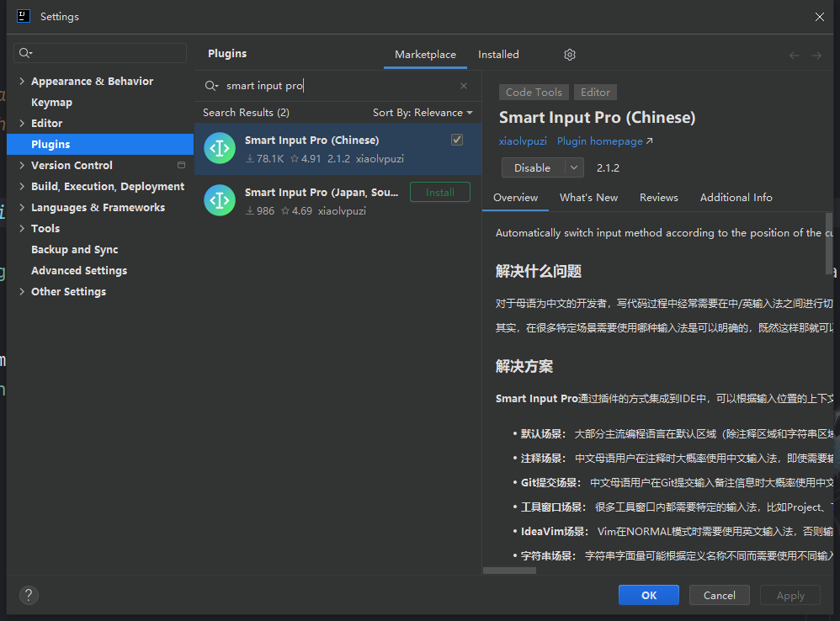The height and width of the screenshot is (621, 840).
Task: Expand Version Control settings node
Action: [x=22, y=165]
